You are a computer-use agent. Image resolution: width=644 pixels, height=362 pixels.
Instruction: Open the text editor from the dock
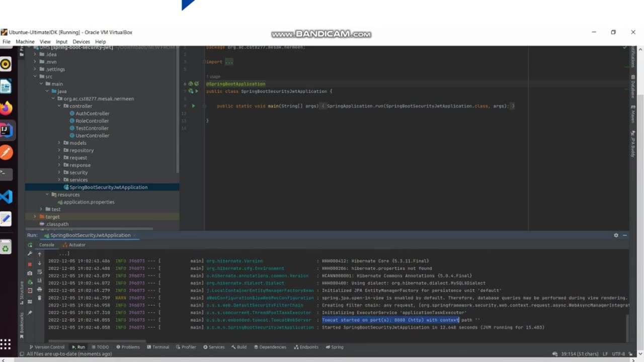6,219
